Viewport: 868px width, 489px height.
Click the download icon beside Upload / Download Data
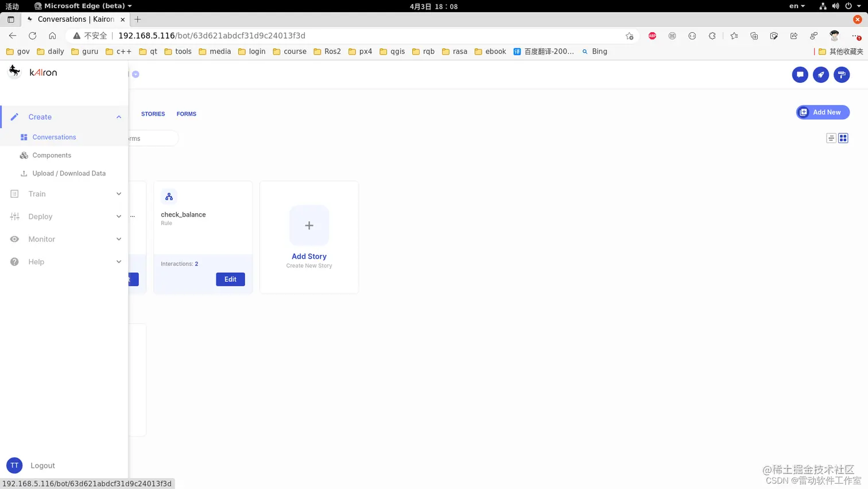(24, 173)
